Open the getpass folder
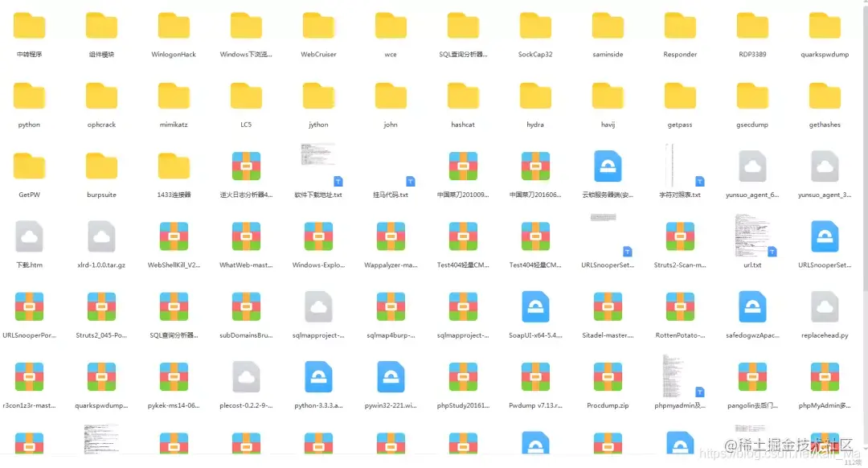 point(680,96)
